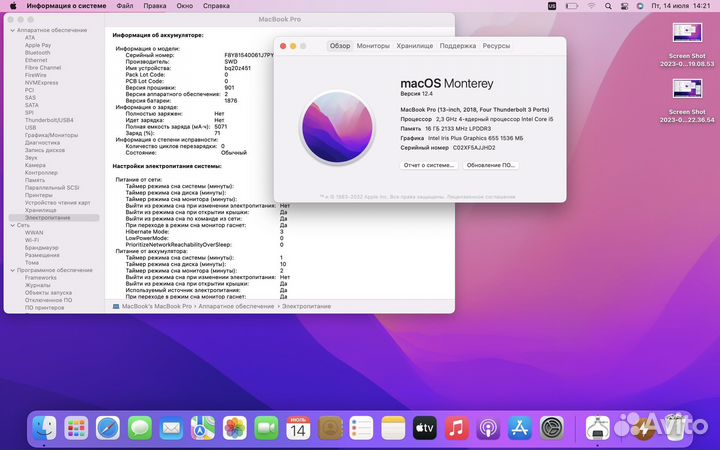Switch to the Хранилище tab in the About window
This screenshot has height=450, width=720.
coord(415,46)
